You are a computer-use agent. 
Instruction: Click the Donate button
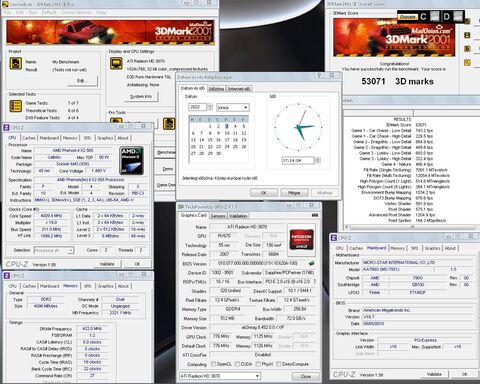click(x=407, y=17)
